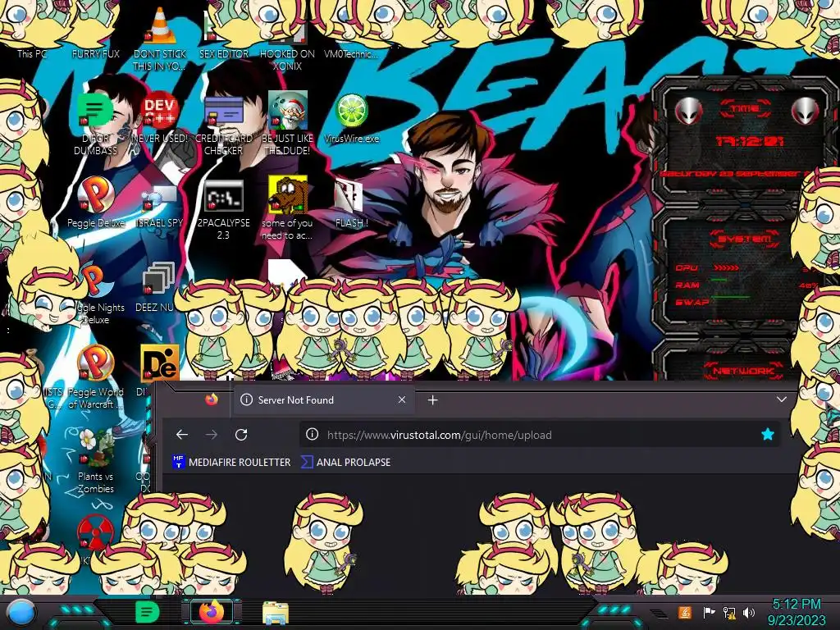
Task: Open the ISRAEL SPY desktop shortcut
Action: tap(160, 206)
